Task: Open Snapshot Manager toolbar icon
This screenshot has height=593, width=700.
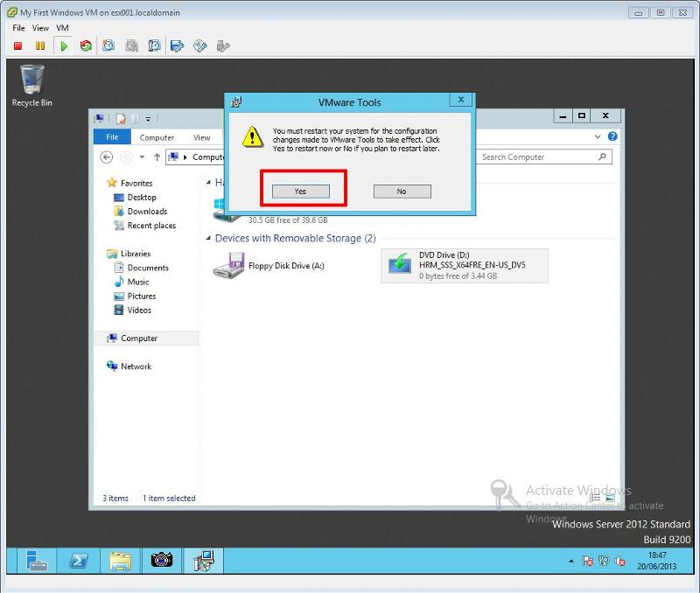Action: 154,46
